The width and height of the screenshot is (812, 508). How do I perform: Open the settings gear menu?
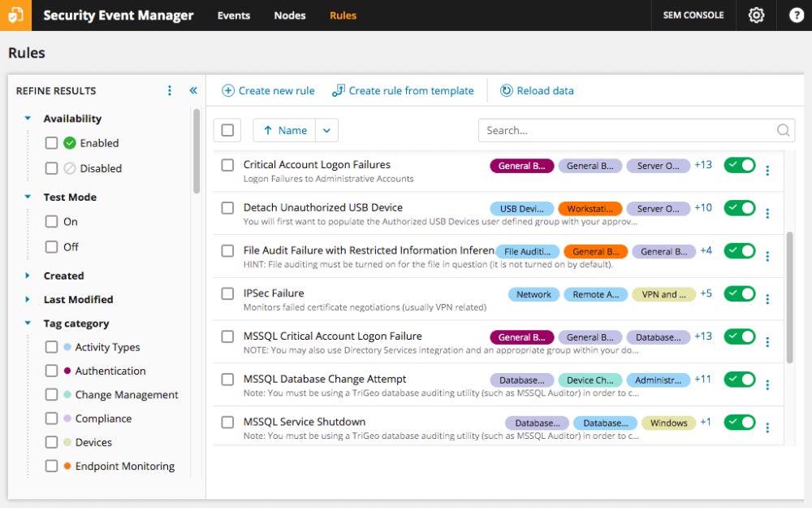click(756, 15)
